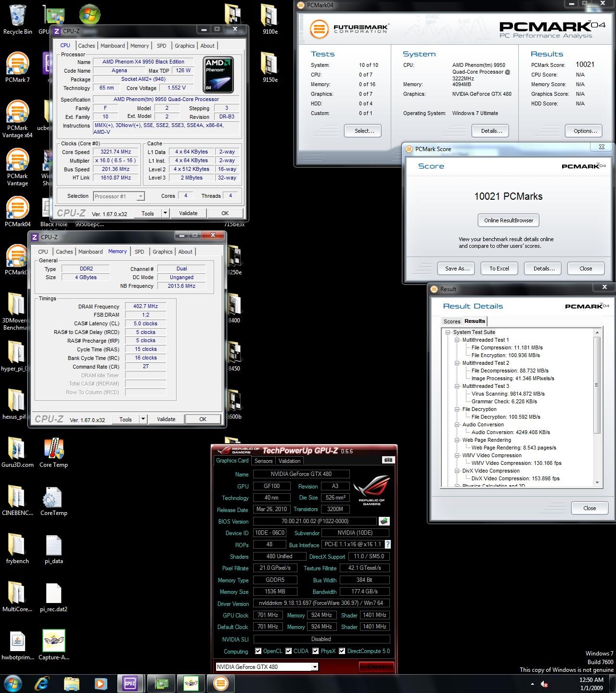Switch to Scores tab in Result Details
Image resolution: width=616 pixels, height=693 pixels.
(x=452, y=321)
